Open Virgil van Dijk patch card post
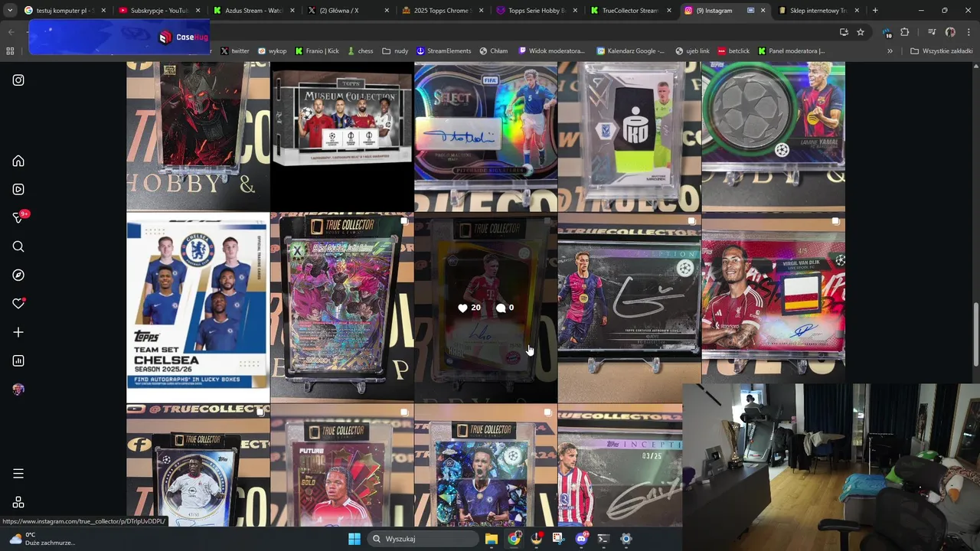This screenshot has width=980, height=551. 773,308
